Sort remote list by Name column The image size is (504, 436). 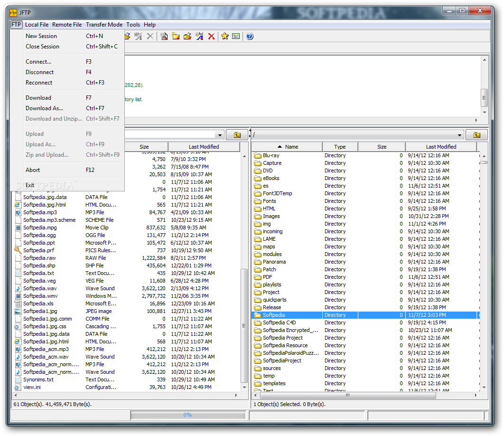(288, 147)
